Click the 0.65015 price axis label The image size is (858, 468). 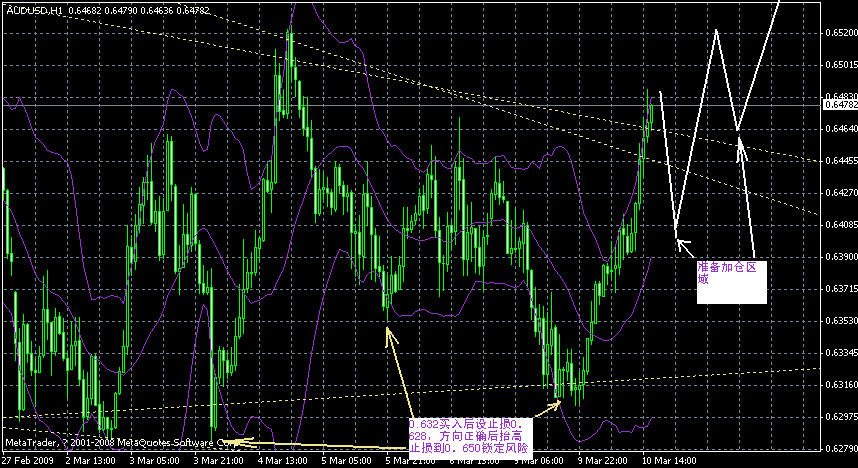(842, 65)
